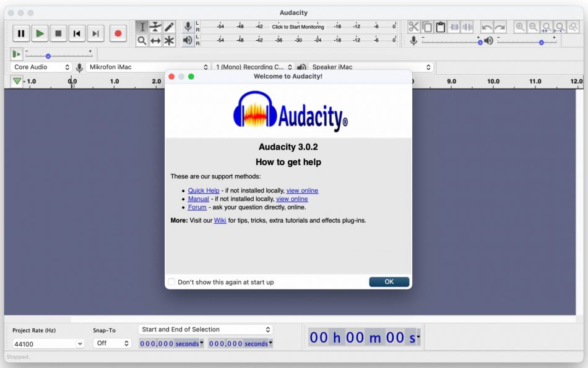Start playback with the green Play button
This screenshot has height=368, width=588.
pos(40,34)
